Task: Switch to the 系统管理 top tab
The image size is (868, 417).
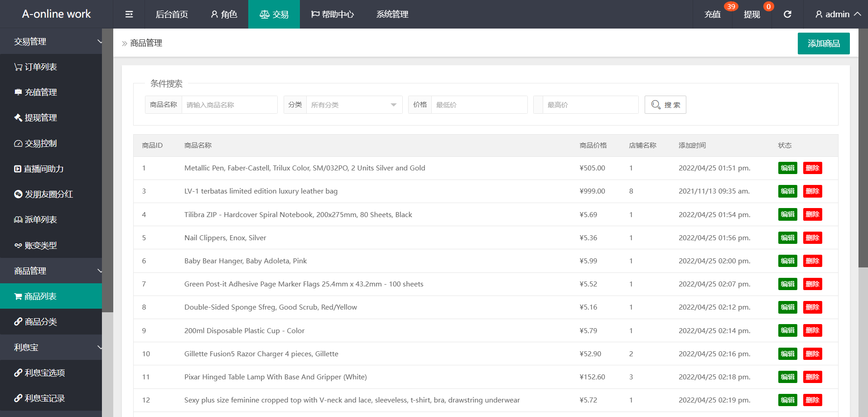Action: pos(392,15)
